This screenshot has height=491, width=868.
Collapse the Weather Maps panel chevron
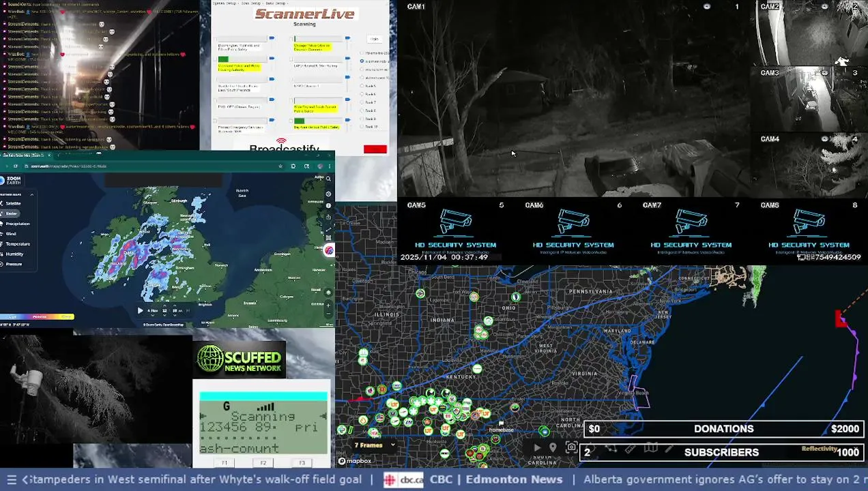(32, 194)
